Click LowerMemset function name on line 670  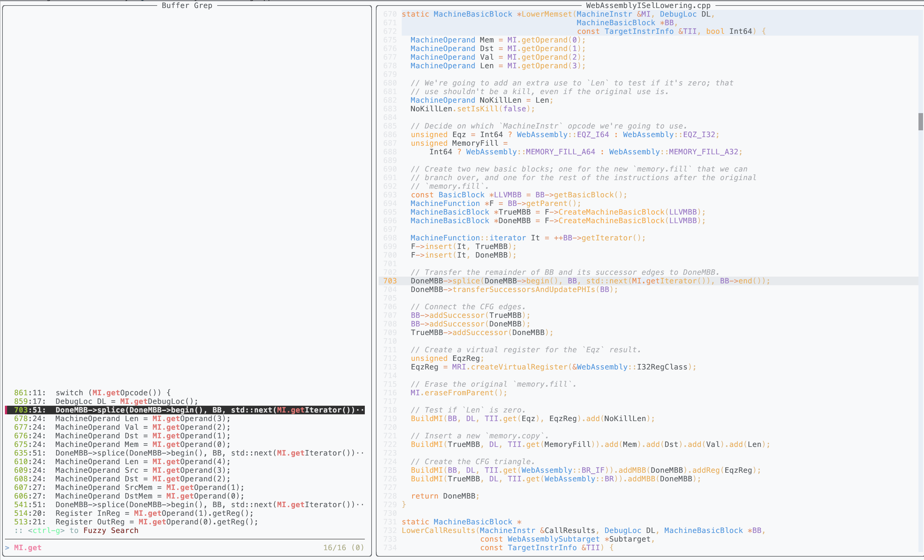547,14
